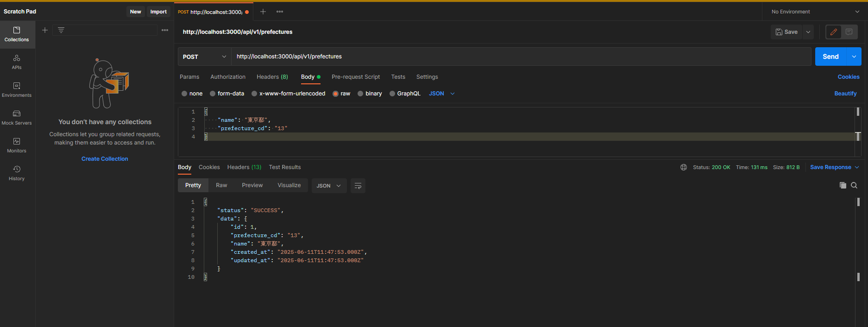Toggle word wrap in response viewer
The height and width of the screenshot is (327, 868).
[358, 186]
